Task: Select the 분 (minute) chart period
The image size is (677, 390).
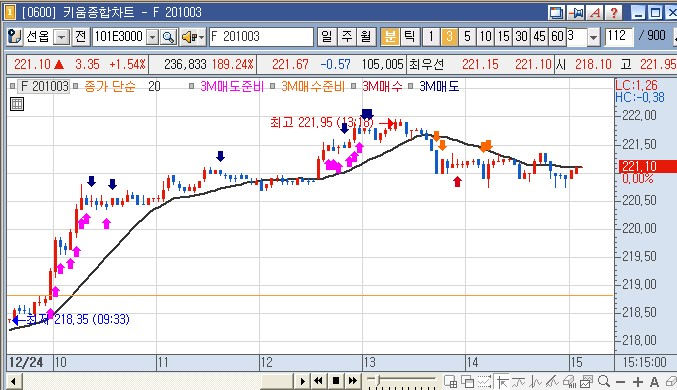Action: coord(390,37)
